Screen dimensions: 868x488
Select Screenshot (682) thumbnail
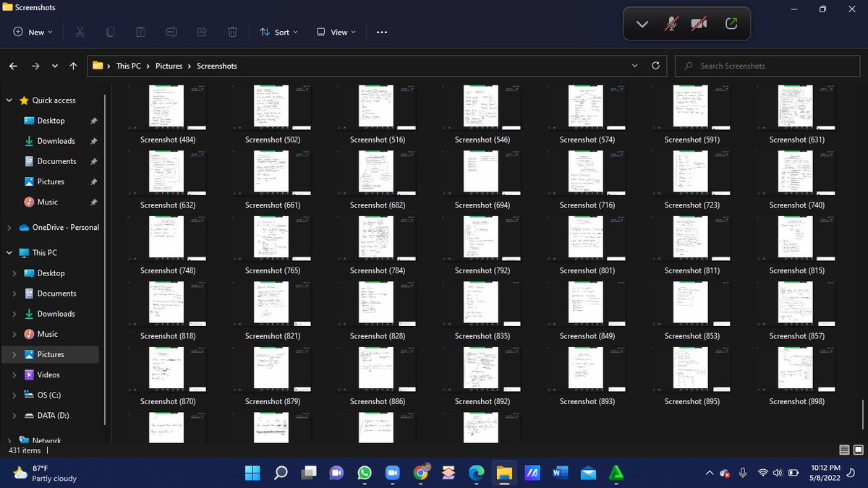click(x=378, y=171)
